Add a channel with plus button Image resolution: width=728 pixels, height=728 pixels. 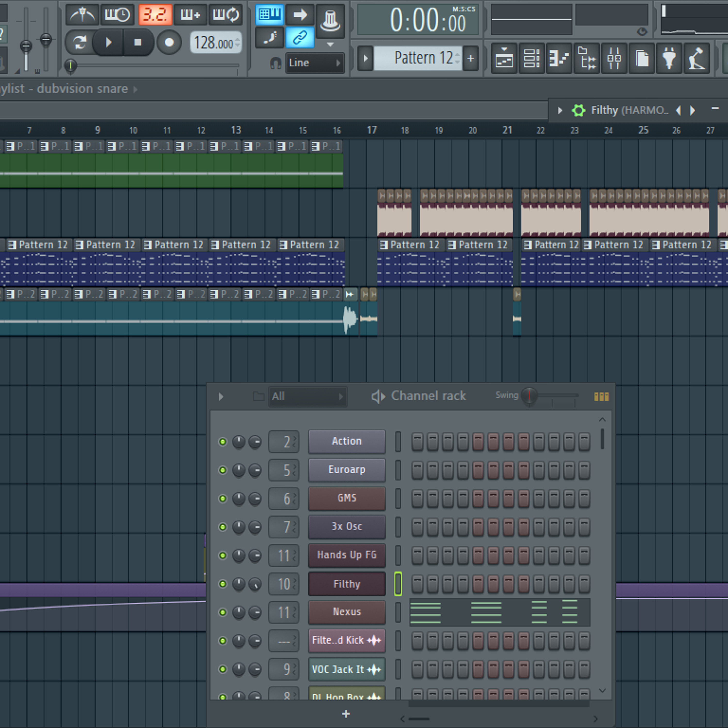click(x=346, y=714)
